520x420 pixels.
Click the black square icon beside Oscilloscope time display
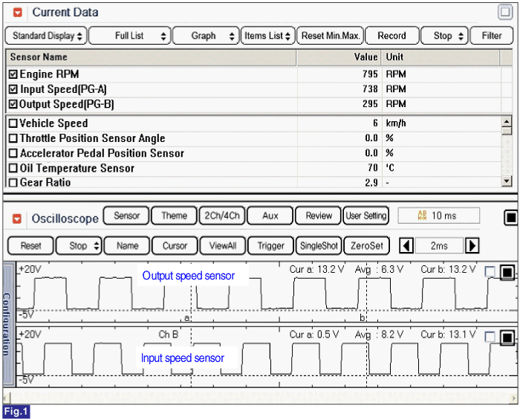510,217
